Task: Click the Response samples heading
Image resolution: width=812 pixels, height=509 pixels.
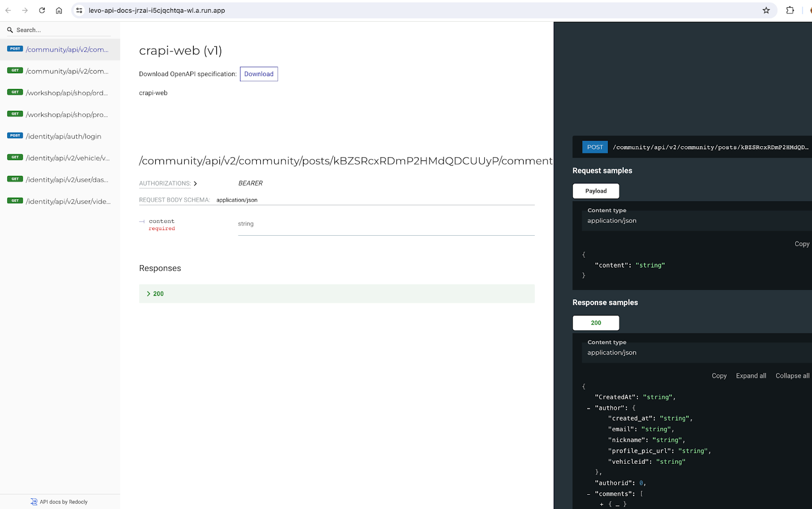Action: tap(605, 303)
